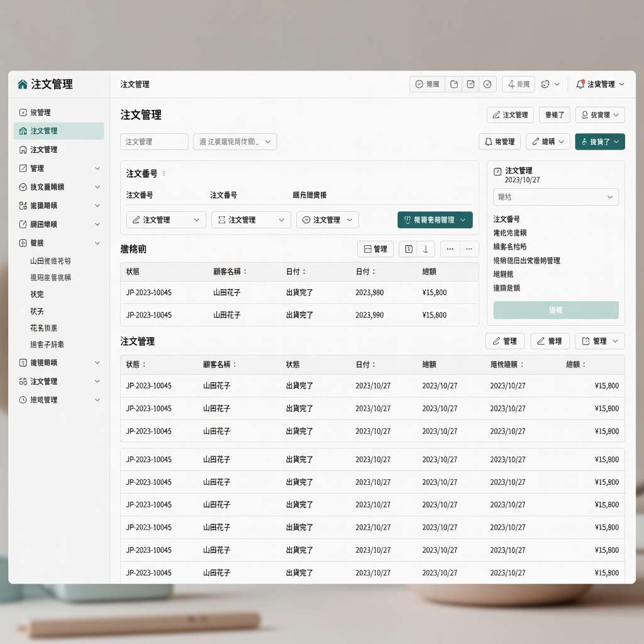
Task: Open the user-icon 管理 dropdown in page header
Action: [600, 115]
